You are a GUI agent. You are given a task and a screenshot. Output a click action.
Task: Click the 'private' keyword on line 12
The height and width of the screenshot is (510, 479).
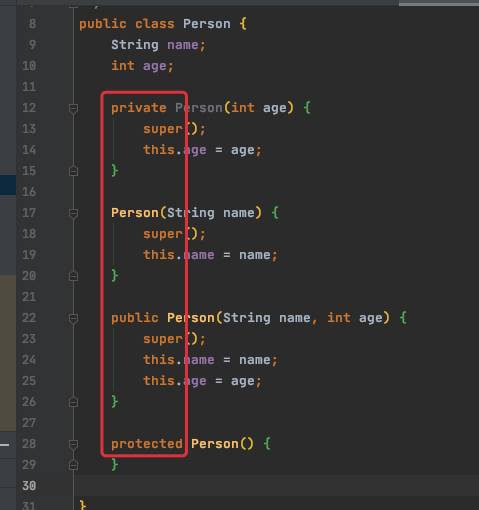pos(139,108)
